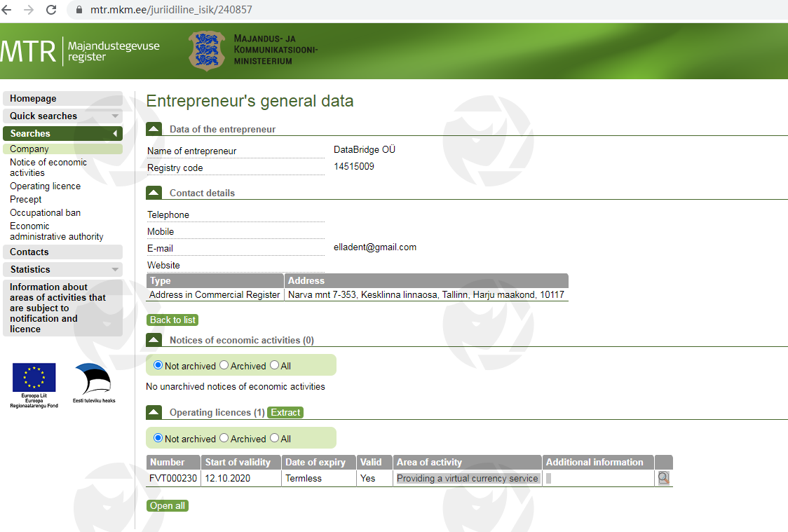Open Notice of economic activities search
Viewport: 788px width, 532px height.
pos(48,167)
